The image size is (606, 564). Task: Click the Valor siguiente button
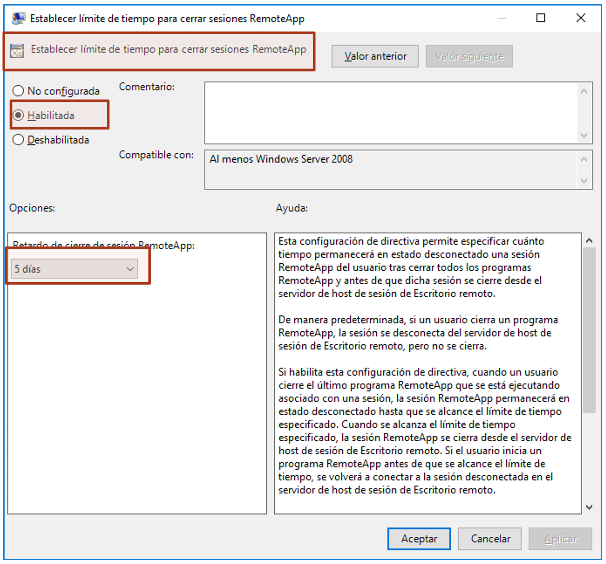point(469,56)
